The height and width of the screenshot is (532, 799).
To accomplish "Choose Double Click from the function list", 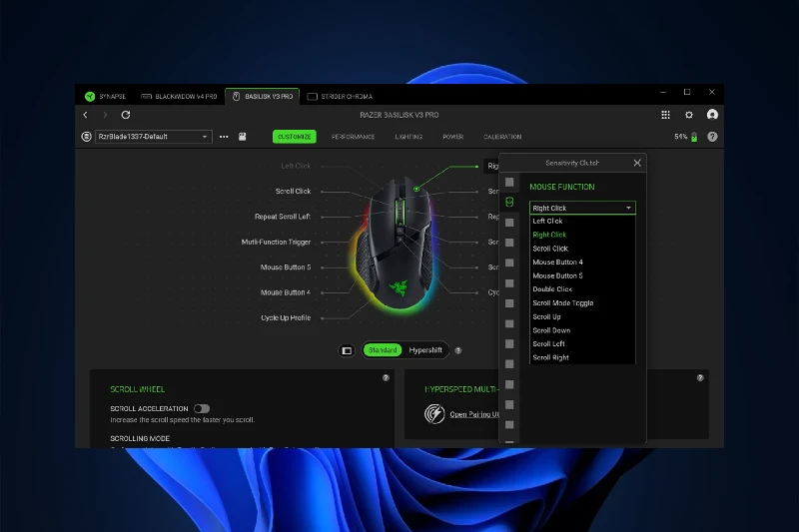I will [552, 289].
